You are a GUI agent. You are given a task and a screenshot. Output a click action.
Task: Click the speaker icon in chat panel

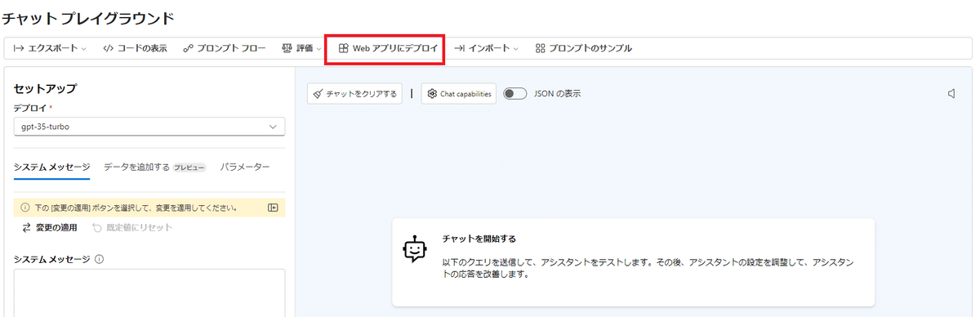[x=951, y=94]
